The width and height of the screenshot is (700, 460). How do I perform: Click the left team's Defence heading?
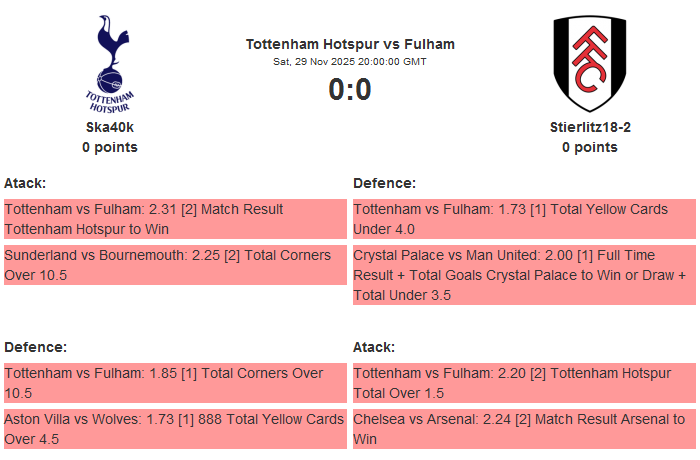pyautogui.click(x=35, y=347)
